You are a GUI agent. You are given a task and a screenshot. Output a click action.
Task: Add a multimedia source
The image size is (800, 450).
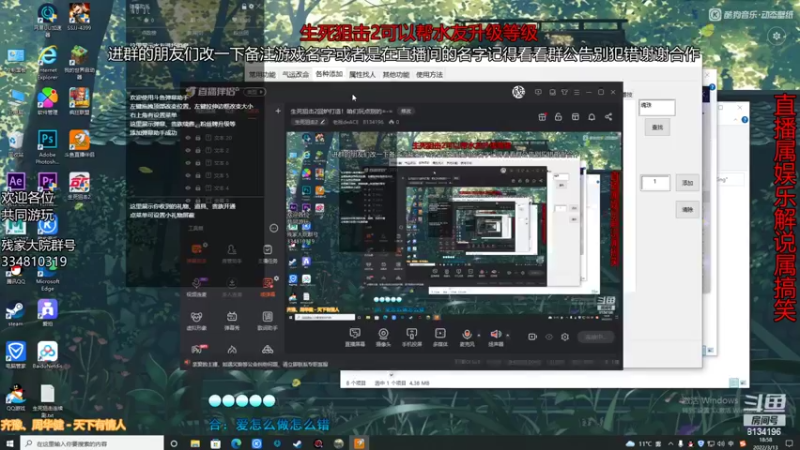[x=440, y=334]
